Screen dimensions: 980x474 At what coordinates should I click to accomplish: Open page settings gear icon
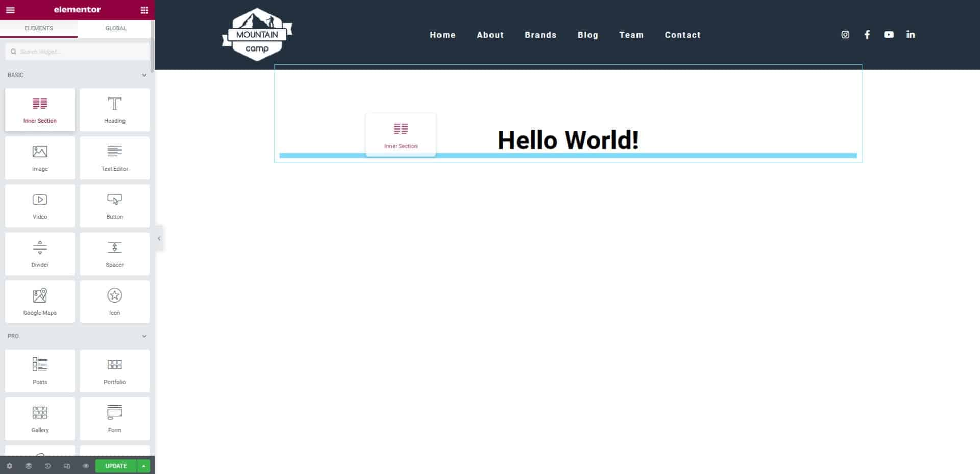point(9,466)
